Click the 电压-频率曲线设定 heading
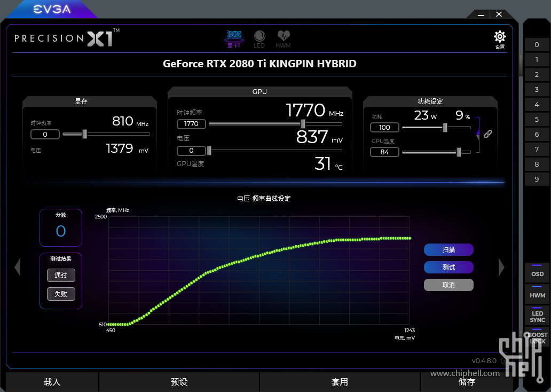This screenshot has height=392, width=551. [x=264, y=199]
